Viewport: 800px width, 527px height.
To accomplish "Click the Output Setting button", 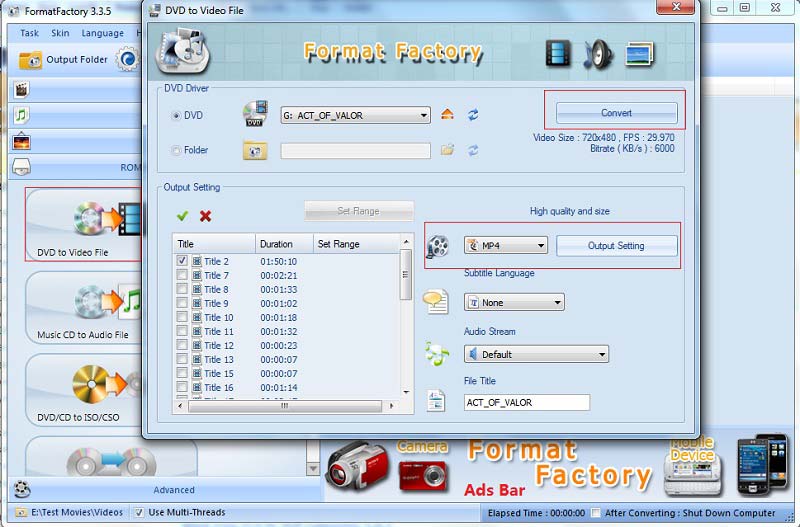I will 616,246.
